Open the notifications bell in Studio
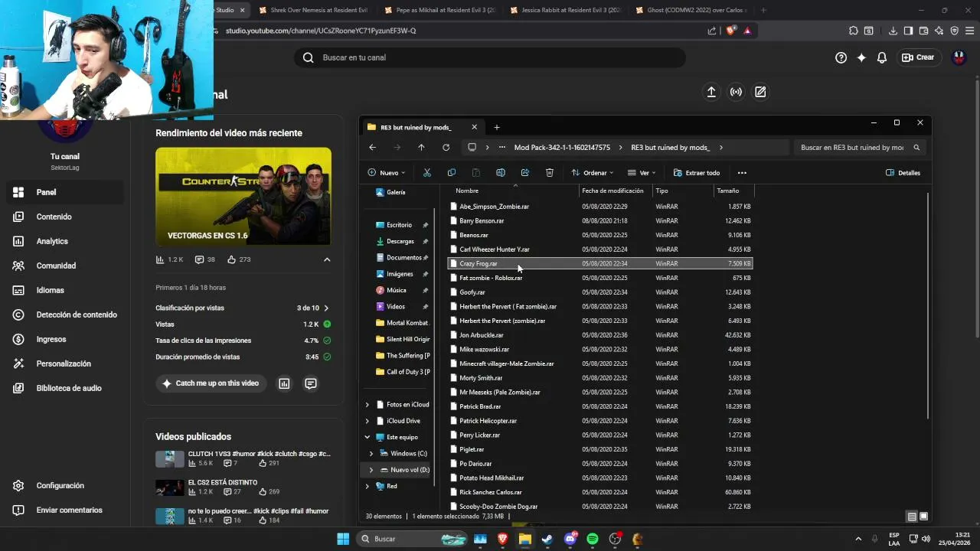Viewport: 980px width, 551px height. point(882,57)
